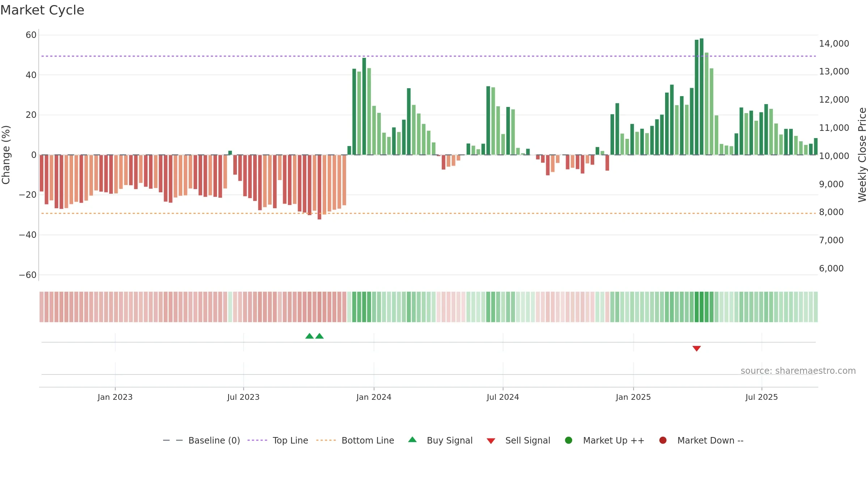Click the orange dotted Bottom Line legend swatch
Screen dimensions: 868x488
326,440
